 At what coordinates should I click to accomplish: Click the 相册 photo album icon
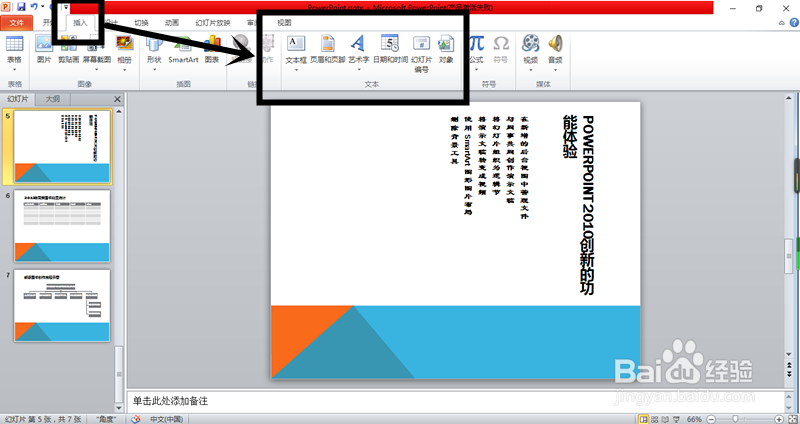coord(124,44)
